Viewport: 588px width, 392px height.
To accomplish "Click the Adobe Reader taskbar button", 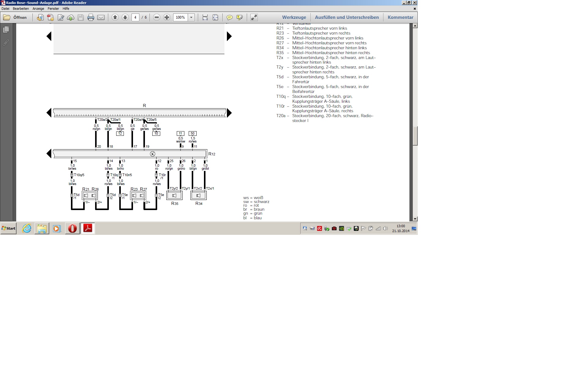I will [x=88, y=228].
